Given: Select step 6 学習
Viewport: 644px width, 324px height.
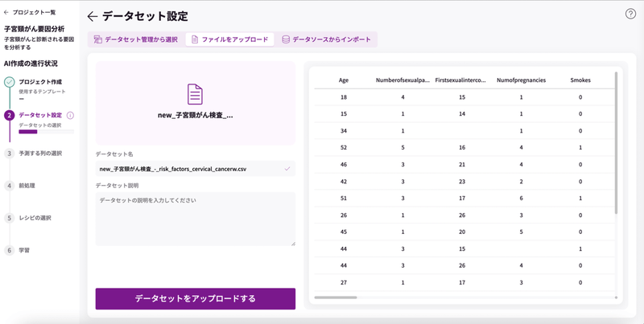Looking at the screenshot, I should click(24, 250).
